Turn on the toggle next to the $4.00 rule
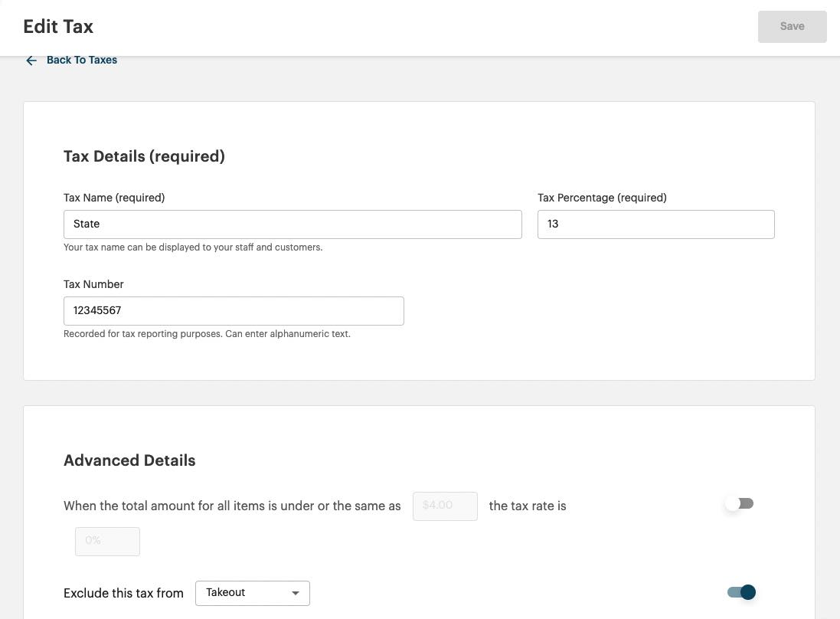 click(740, 503)
